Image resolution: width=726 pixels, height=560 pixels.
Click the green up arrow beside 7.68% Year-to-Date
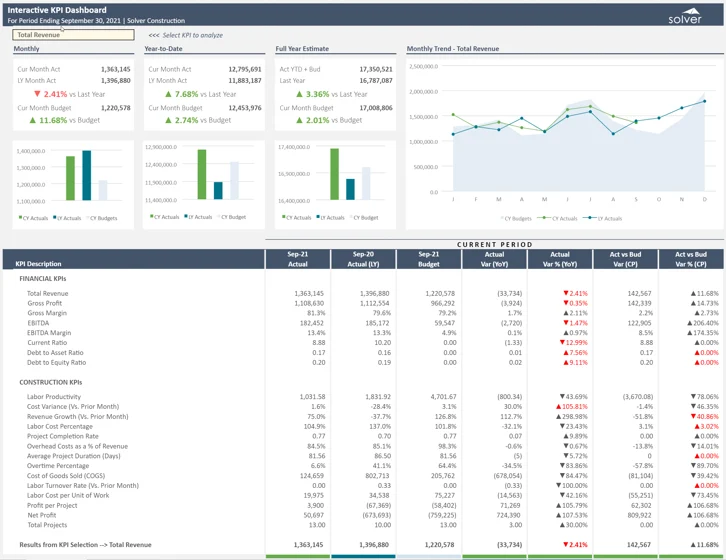click(168, 94)
